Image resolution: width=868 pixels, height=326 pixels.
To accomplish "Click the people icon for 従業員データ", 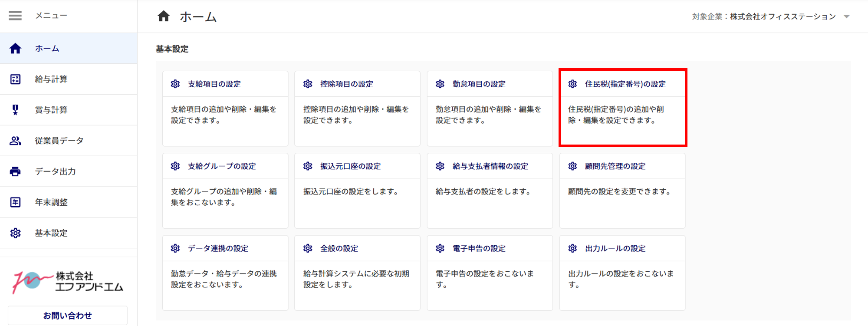I will click(15, 141).
